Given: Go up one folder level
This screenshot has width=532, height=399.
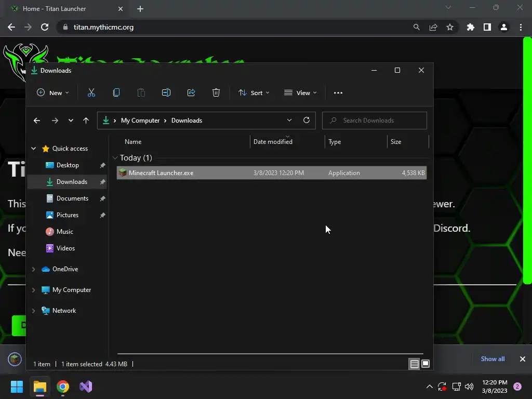Looking at the screenshot, I should (x=86, y=121).
